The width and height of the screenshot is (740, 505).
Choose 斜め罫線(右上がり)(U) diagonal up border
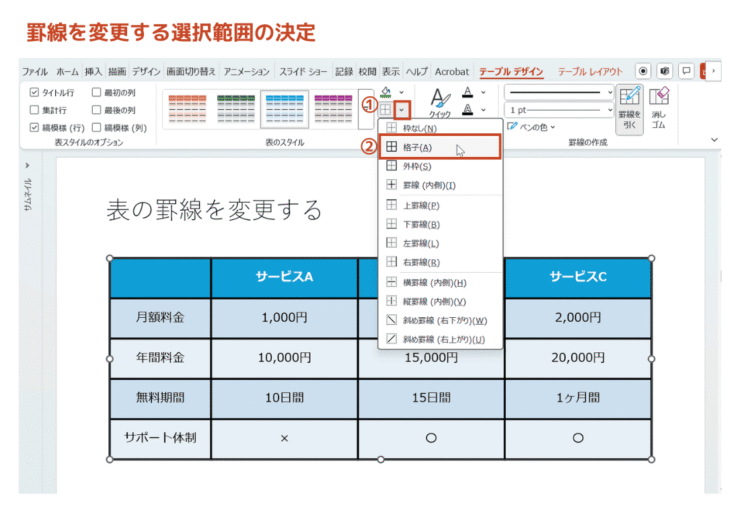pos(439,339)
